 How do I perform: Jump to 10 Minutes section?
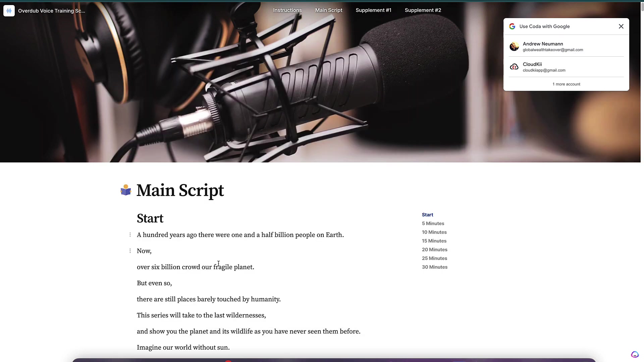click(434, 232)
